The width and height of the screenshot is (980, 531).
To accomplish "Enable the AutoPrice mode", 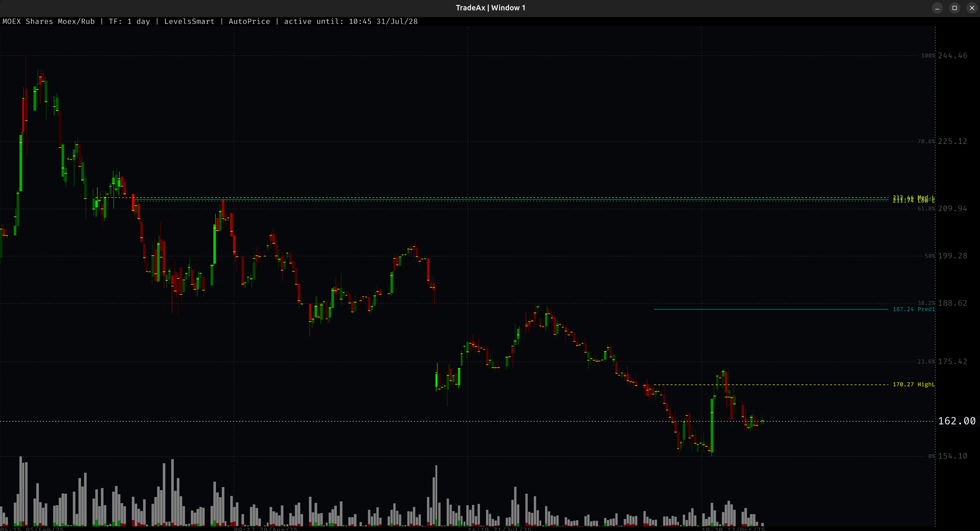I will point(249,21).
